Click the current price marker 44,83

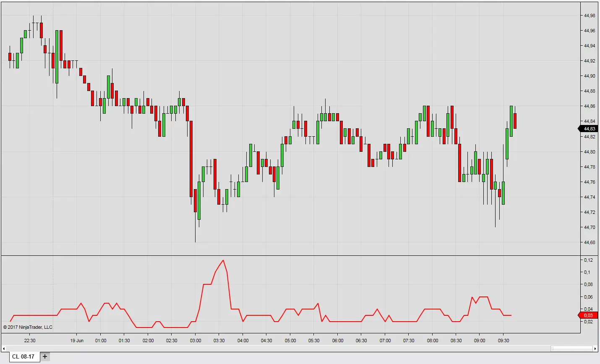tap(589, 129)
